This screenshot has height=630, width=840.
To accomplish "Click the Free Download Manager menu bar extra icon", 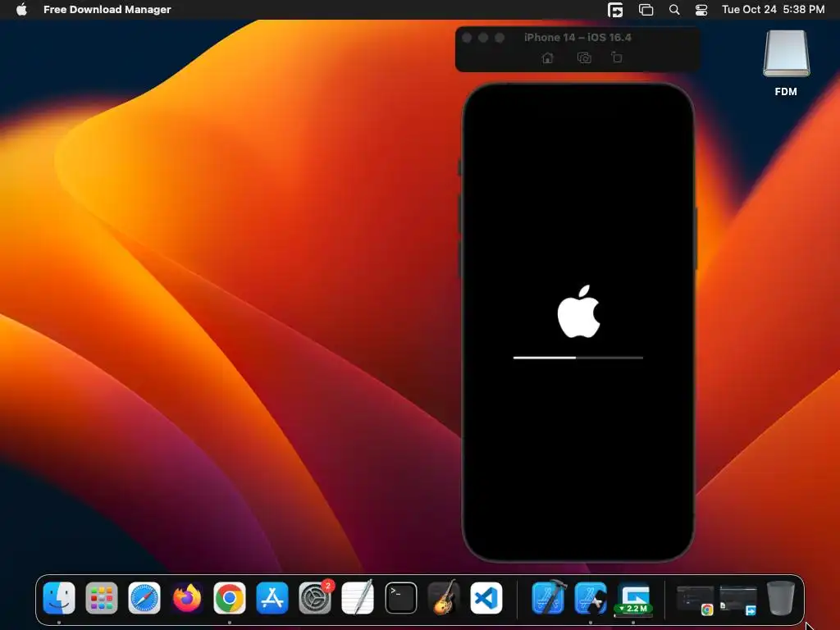I will (x=615, y=10).
